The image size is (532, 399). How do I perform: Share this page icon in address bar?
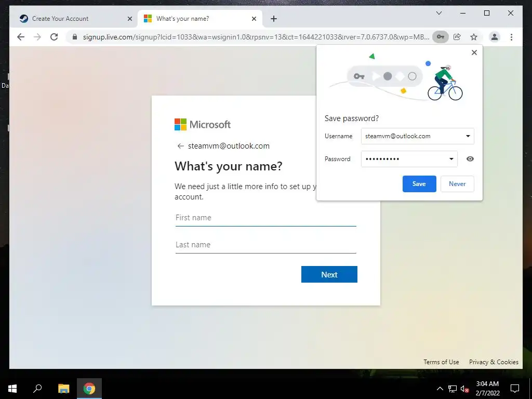click(x=457, y=37)
